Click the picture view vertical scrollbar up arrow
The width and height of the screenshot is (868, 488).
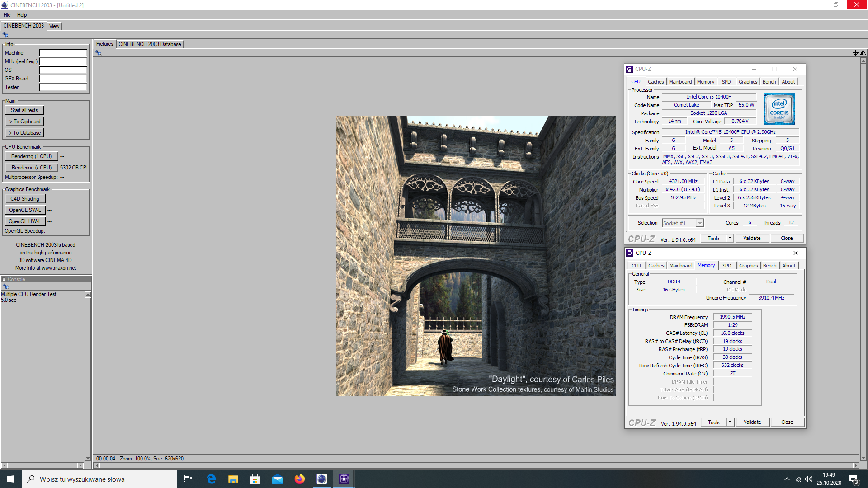point(863,61)
